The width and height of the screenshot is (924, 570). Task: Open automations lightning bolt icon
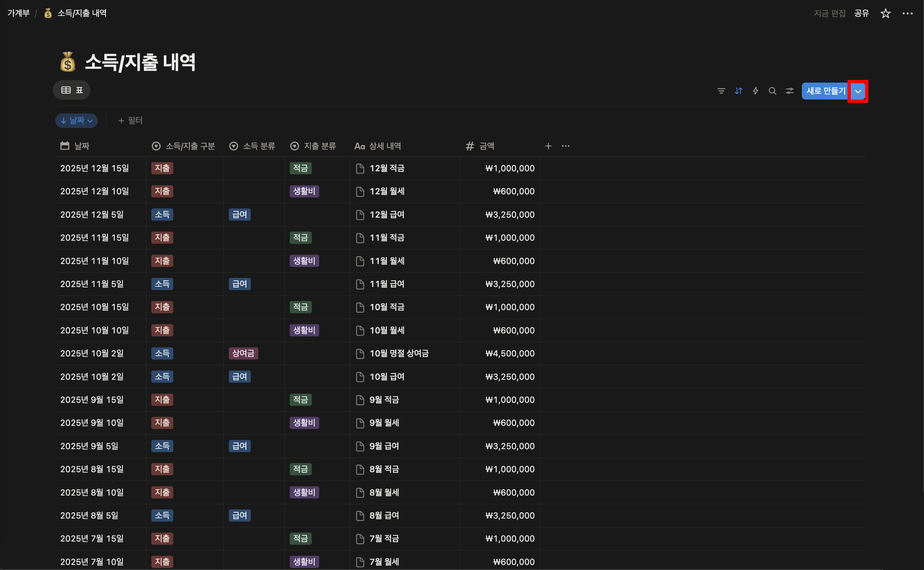point(755,91)
